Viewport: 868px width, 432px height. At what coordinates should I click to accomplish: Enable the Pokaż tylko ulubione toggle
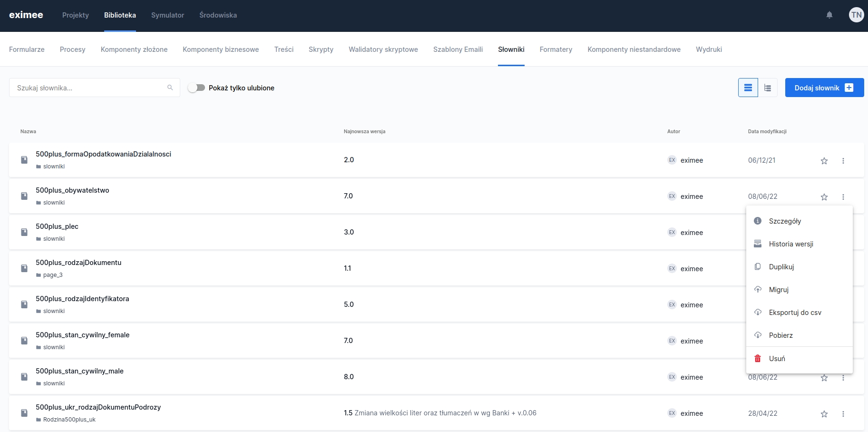pos(196,88)
